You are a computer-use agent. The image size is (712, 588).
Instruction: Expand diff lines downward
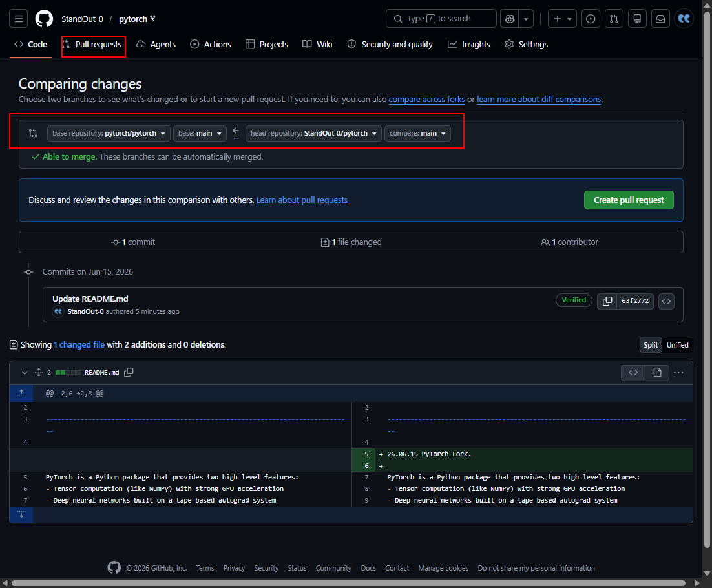pos(21,514)
